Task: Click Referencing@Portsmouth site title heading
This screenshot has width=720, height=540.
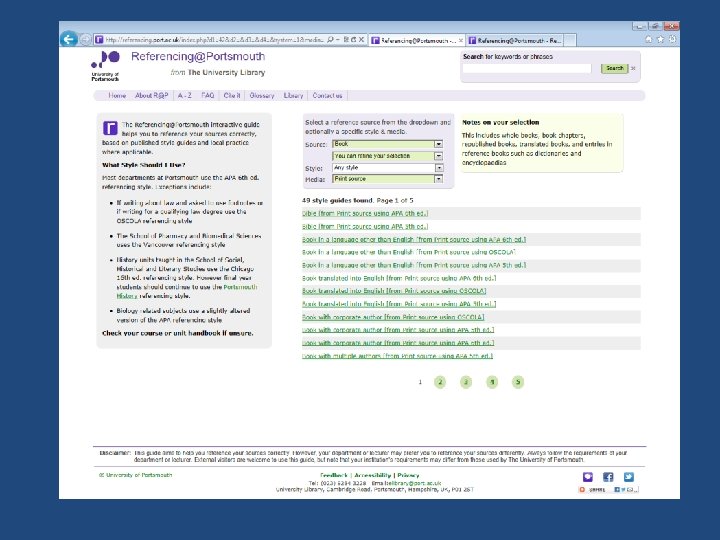Action: tap(198, 56)
